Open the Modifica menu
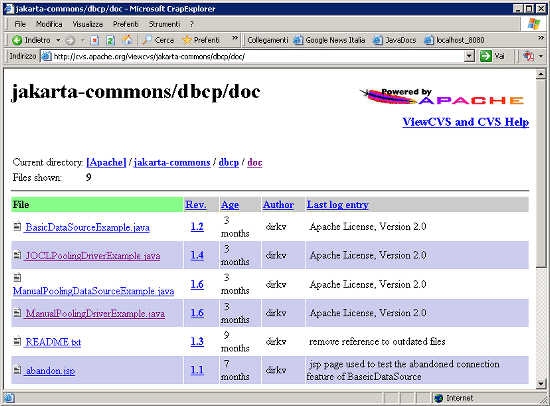Screen dimensions: 550x406 tap(49, 24)
